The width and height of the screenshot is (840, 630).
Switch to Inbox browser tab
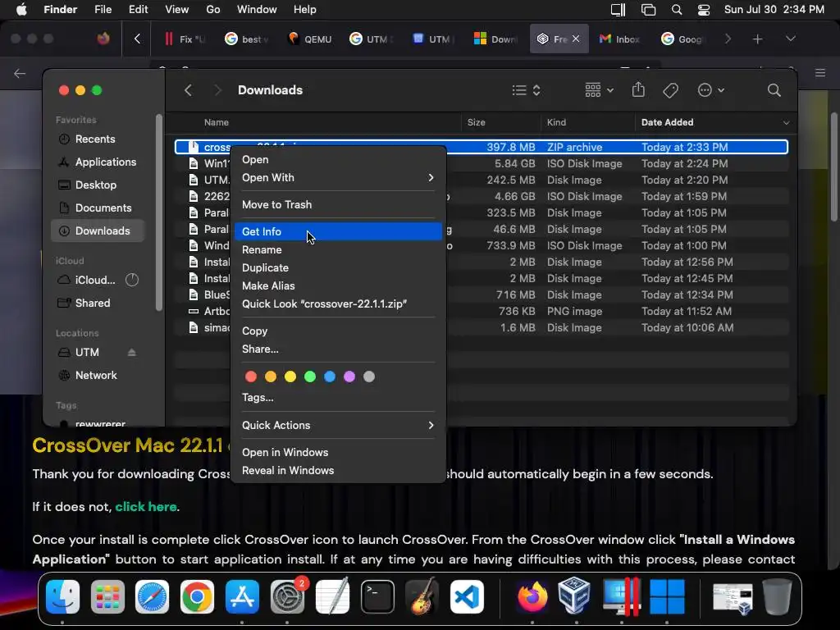(x=620, y=39)
